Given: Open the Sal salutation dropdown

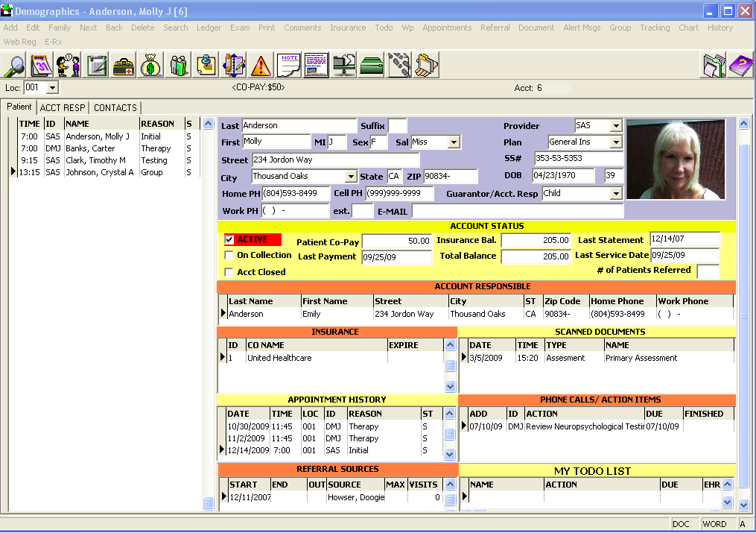Looking at the screenshot, I should (453, 142).
